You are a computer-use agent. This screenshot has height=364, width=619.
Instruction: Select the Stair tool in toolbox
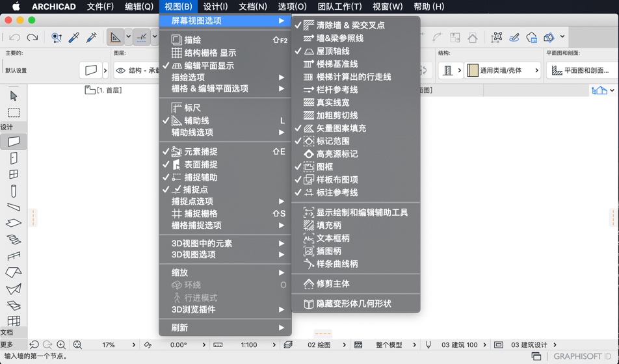pos(14,239)
